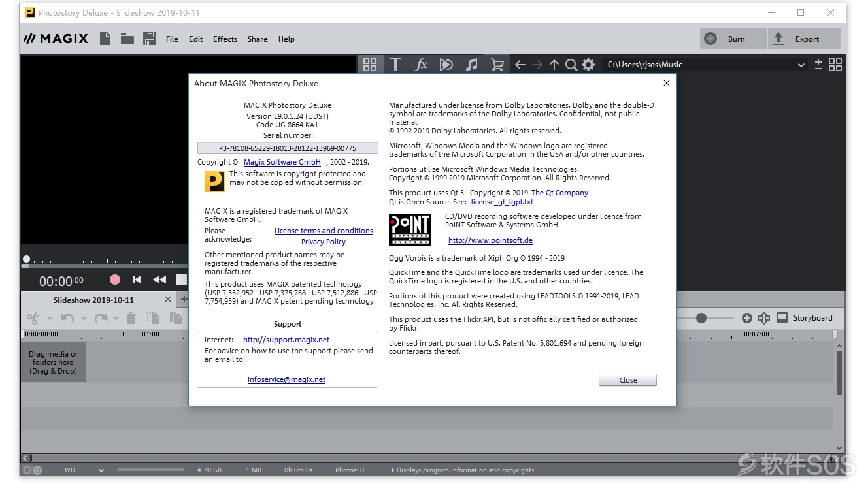Open Magix Software GmbH link

tap(282, 162)
